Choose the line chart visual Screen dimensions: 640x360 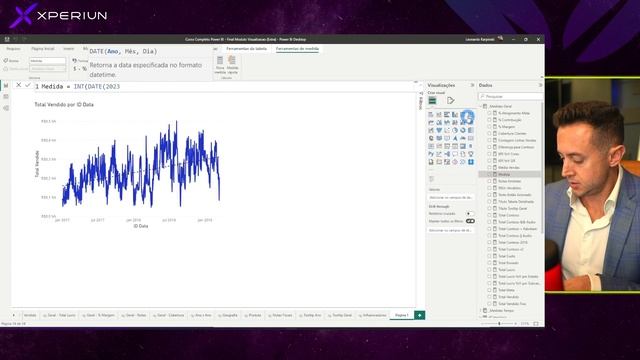pos(431,122)
